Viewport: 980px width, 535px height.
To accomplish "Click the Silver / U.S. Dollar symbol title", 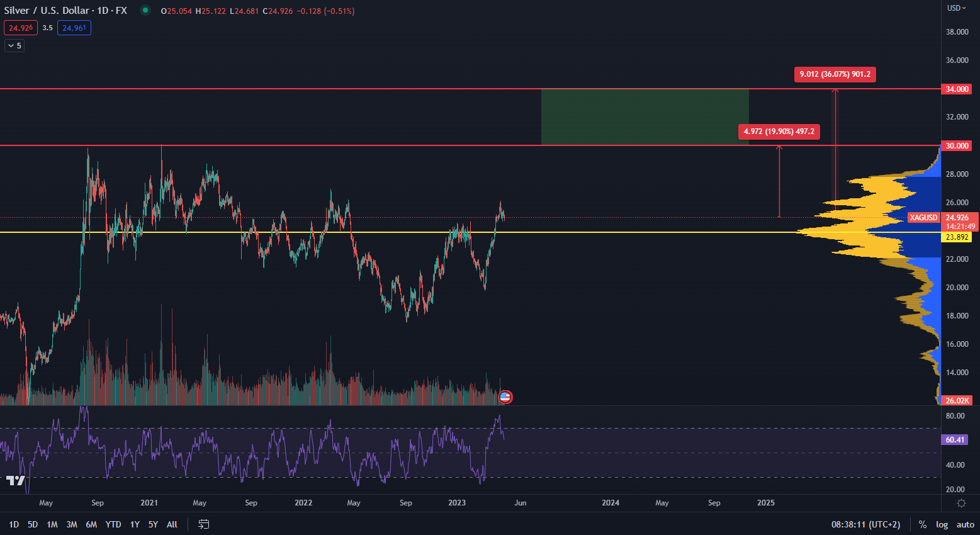I will [x=65, y=11].
